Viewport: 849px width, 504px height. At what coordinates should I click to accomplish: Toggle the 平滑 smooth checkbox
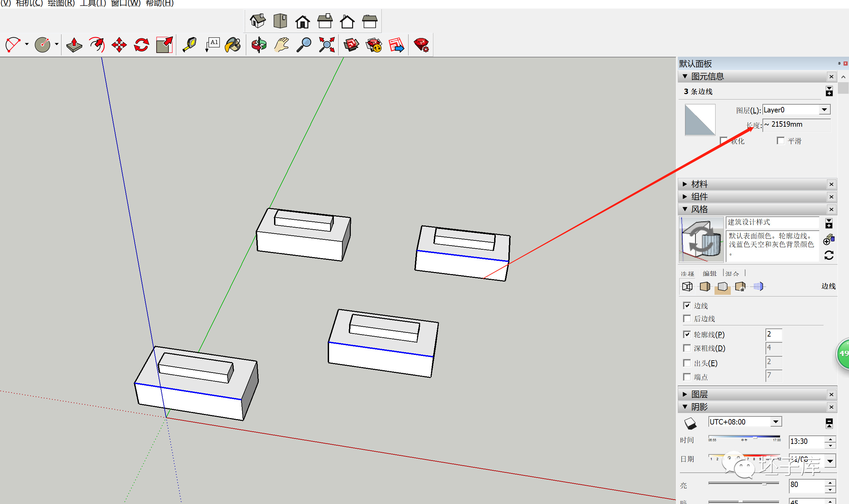(780, 141)
